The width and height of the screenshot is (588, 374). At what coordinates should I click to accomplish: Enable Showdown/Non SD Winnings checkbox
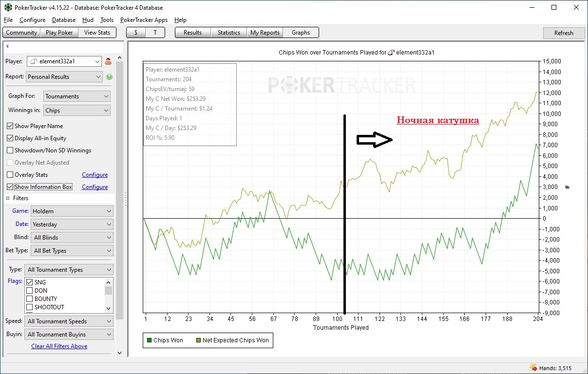coord(10,150)
